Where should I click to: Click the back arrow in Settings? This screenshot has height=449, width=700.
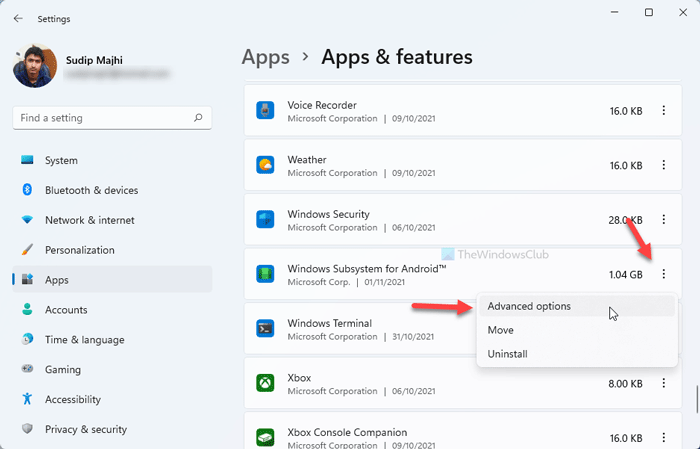[18, 19]
